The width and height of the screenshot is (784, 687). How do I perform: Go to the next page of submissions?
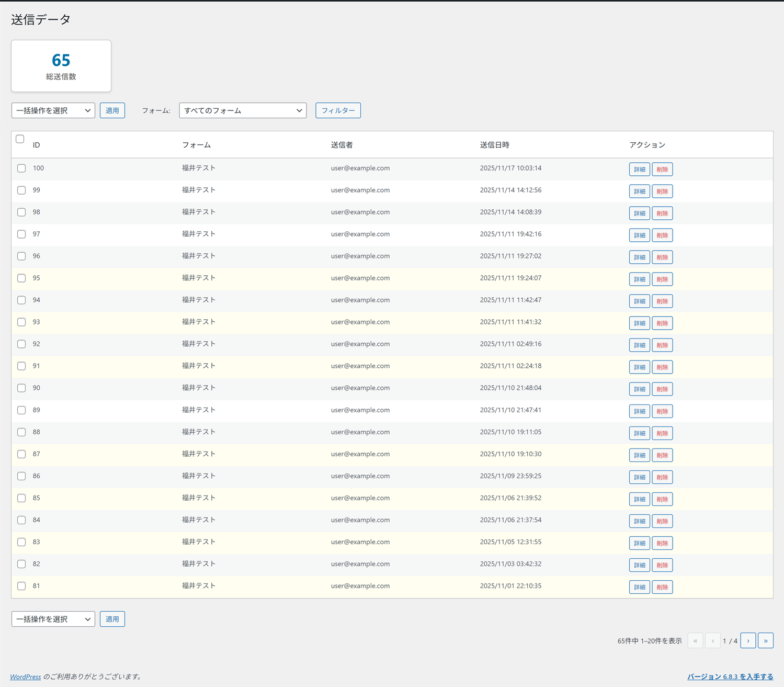click(x=748, y=640)
